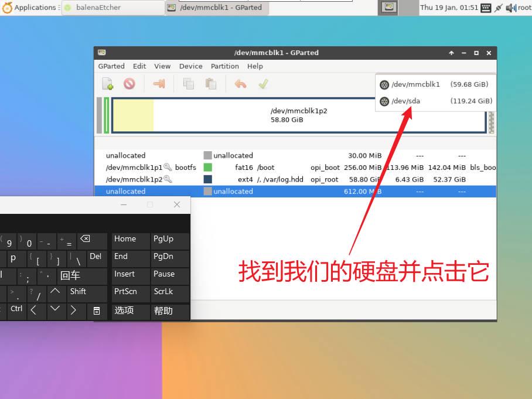Open the Edit menu

pos(139,66)
